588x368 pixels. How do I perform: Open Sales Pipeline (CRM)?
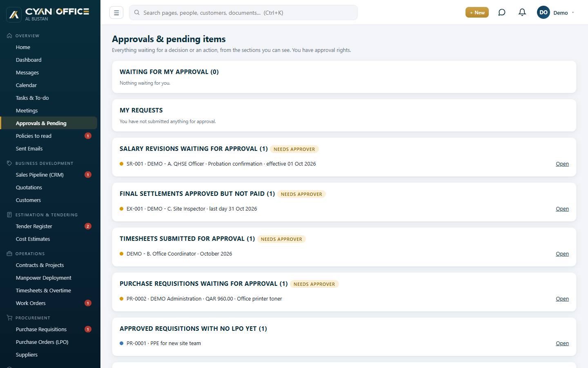pos(49,175)
